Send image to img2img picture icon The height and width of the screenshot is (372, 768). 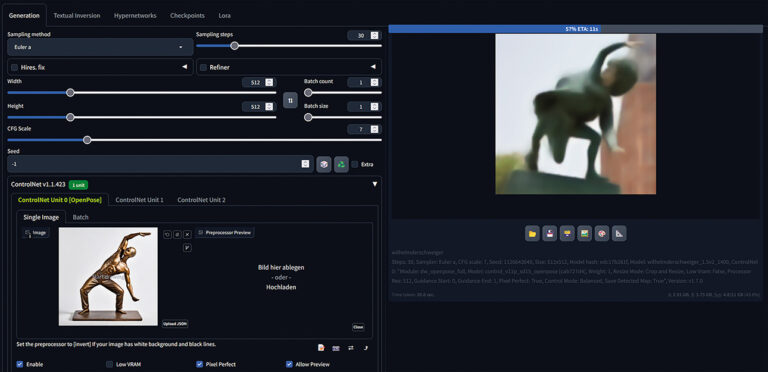584,233
